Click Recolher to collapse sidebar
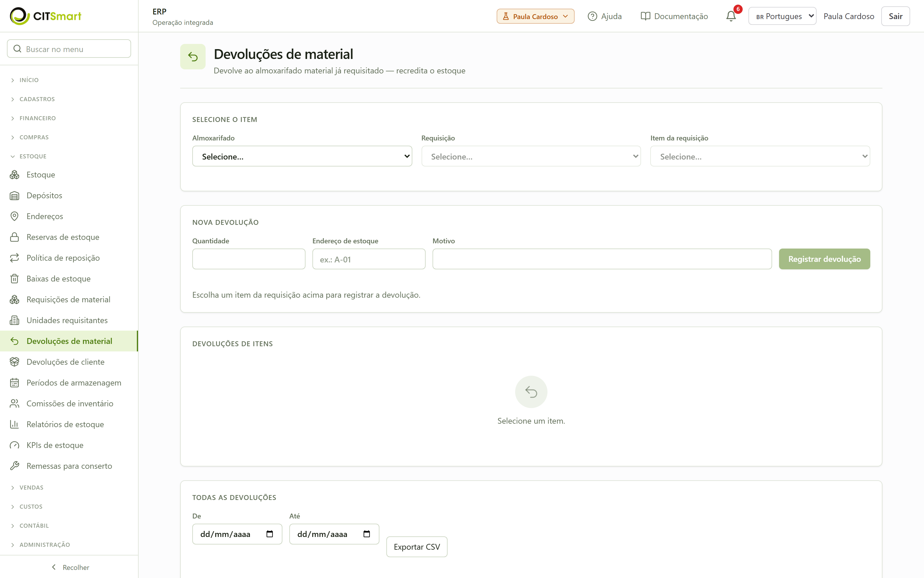Screen dimensions: 924x578 click(x=70, y=567)
